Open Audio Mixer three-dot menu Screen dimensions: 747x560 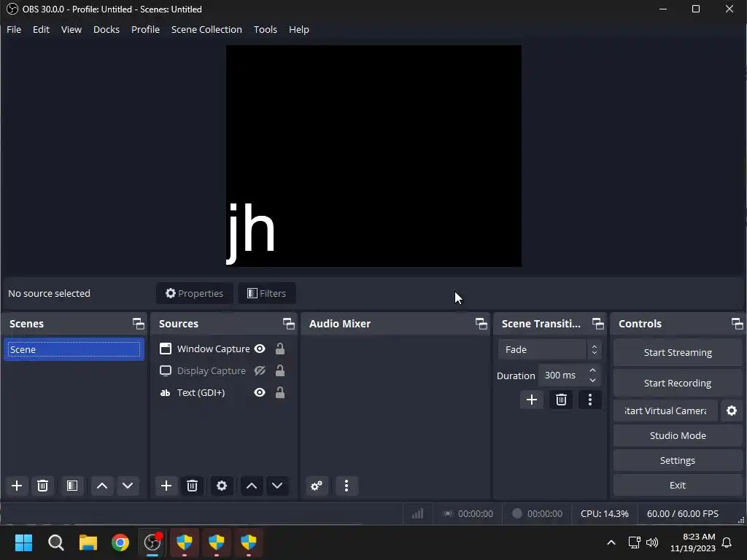pyautogui.click(x=347, y=486)
